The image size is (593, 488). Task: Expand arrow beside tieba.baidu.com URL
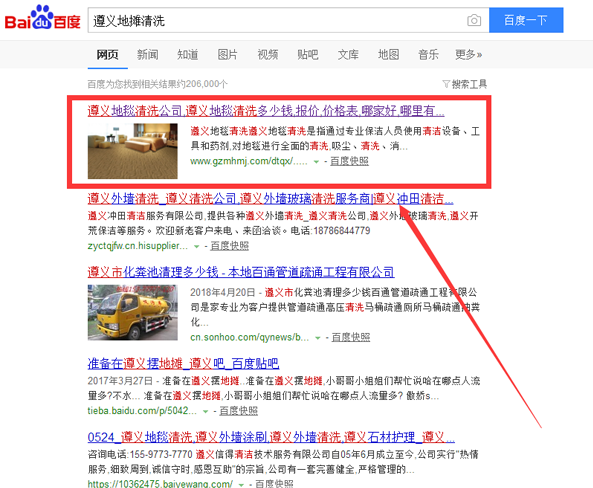(205, 412)
